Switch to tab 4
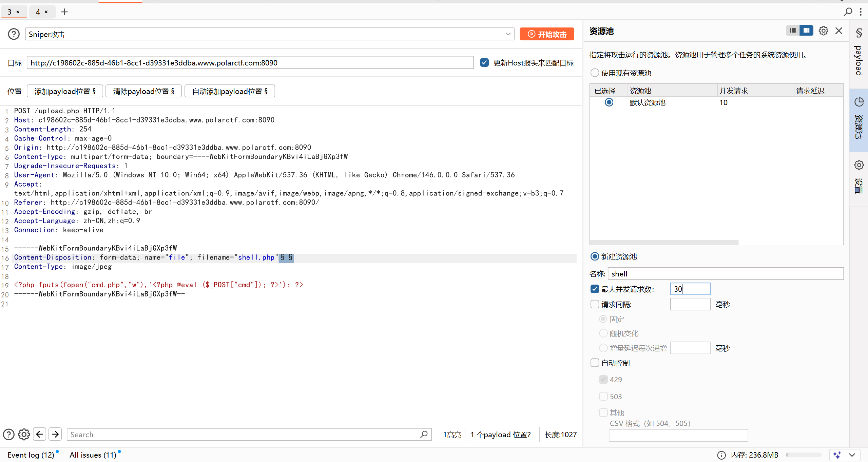Screen dimensions: 868x462 tap(38, 12)
